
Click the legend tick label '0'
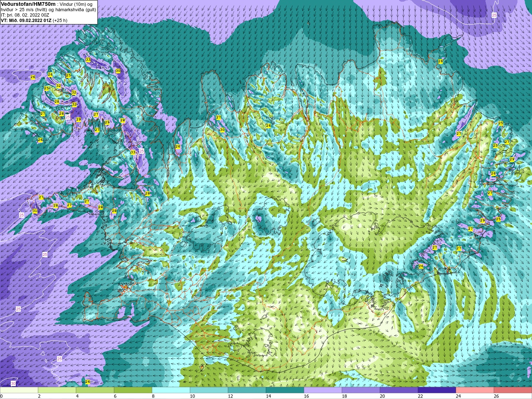pyautogui.click(x=2, y=396)
